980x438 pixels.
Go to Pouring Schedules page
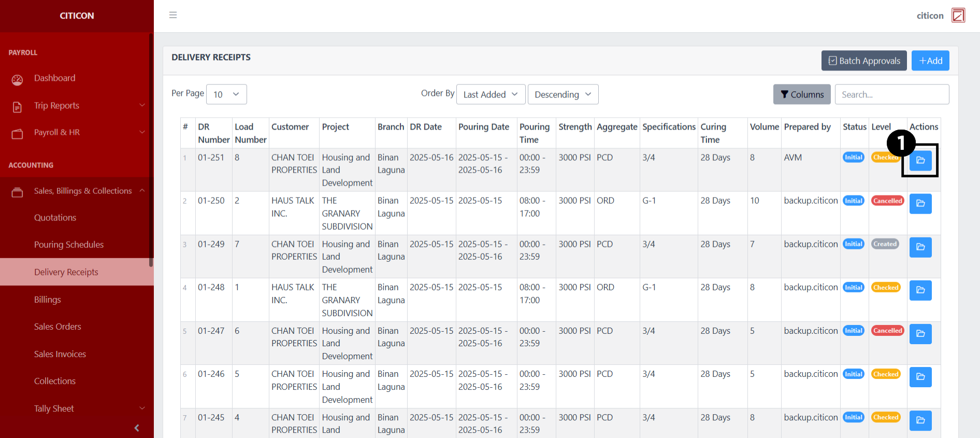pyautogui.click(x=69, y=245)
